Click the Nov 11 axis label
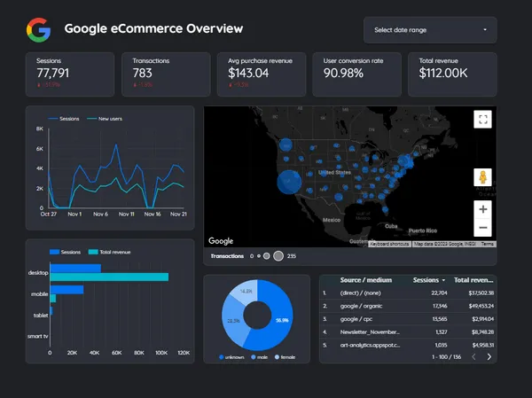This screenshot has width=532, height=398. pos(127,215)
